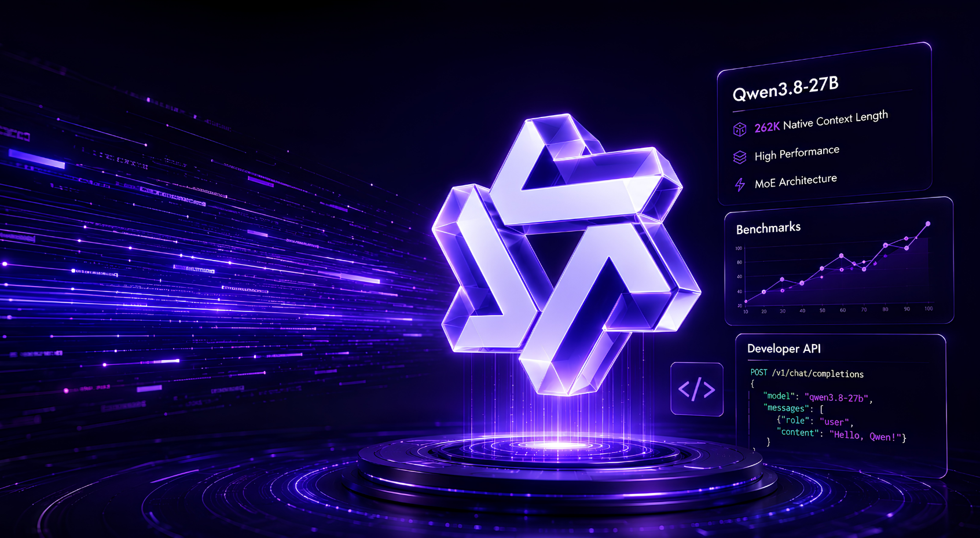Click the "model" key in the JSON
This screenshot has width=980, height=538.
[779, 396]
